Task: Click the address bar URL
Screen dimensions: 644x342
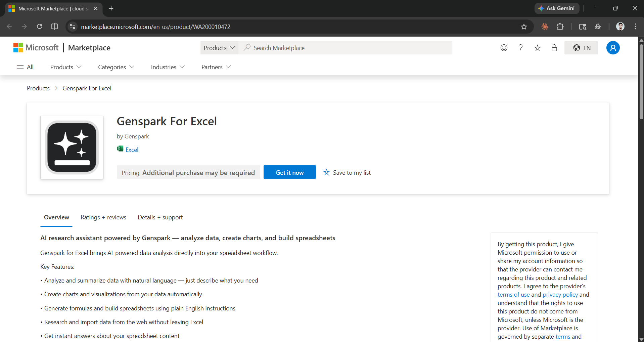Action: pyautogui.click(x=156, y=27)
